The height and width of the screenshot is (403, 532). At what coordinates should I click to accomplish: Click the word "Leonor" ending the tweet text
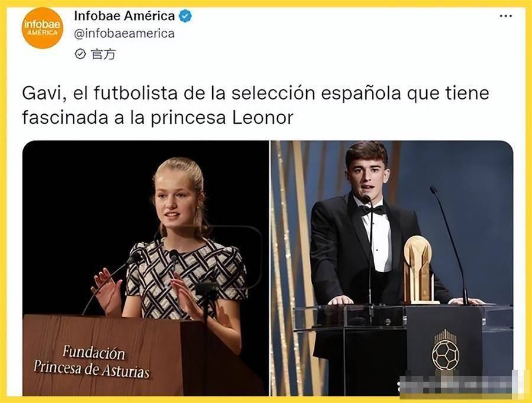262,118
